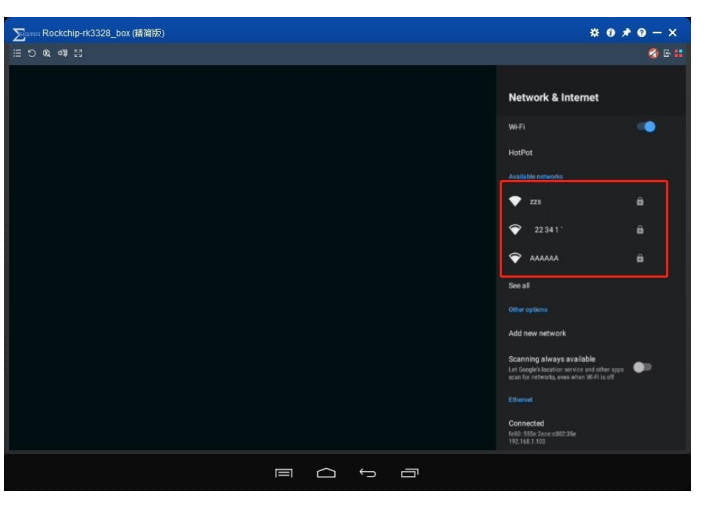Enable Scanning always available switch
Screen dimensions: 707x508
[x=643, y=367]
